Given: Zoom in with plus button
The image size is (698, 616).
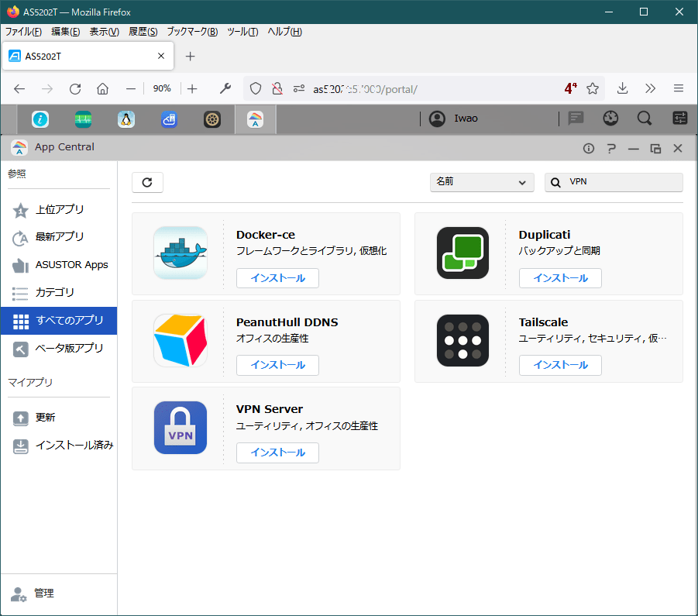Looking at the screenshot, I should pyautogui.click(x=192, y=89).
